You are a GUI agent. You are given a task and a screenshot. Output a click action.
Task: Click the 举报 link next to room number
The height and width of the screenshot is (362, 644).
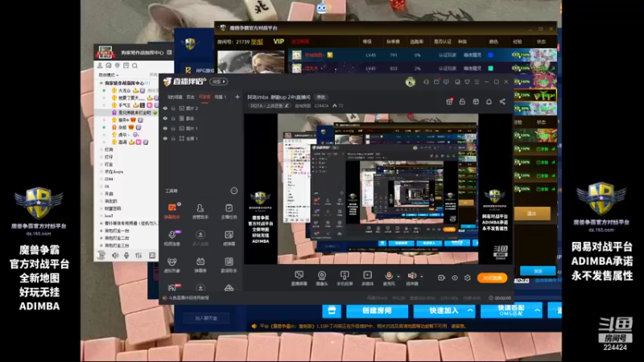(x=257, y=42)
